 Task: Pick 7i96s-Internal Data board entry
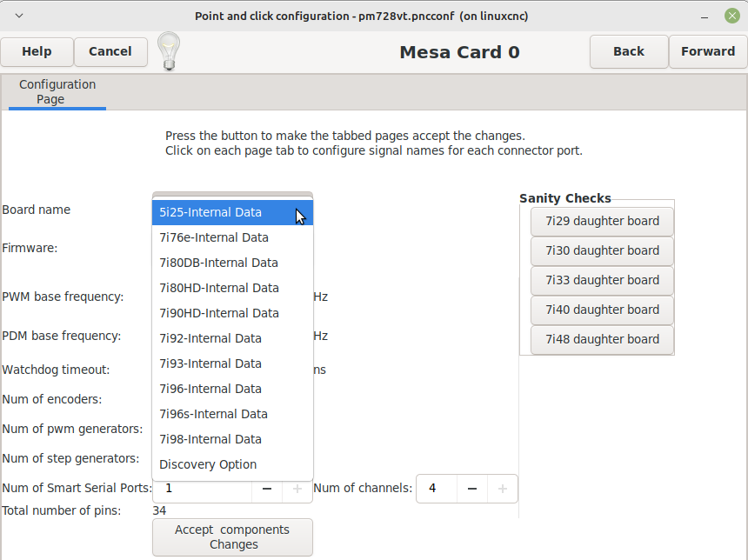tap(232, 414)
